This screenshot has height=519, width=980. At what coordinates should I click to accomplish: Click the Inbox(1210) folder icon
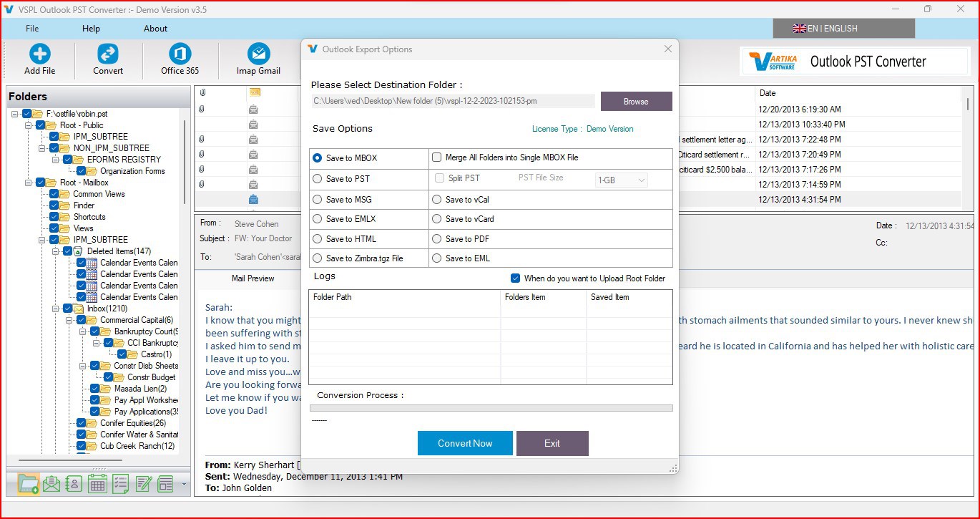point(78,309)
